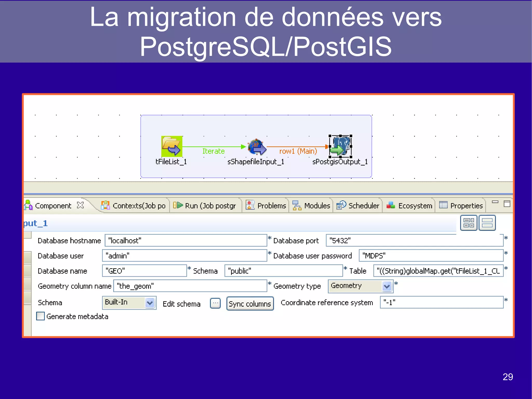Select the orange row1 (Main) link label
This screenshot has width=532, height=399.
(x=298, y=151)
